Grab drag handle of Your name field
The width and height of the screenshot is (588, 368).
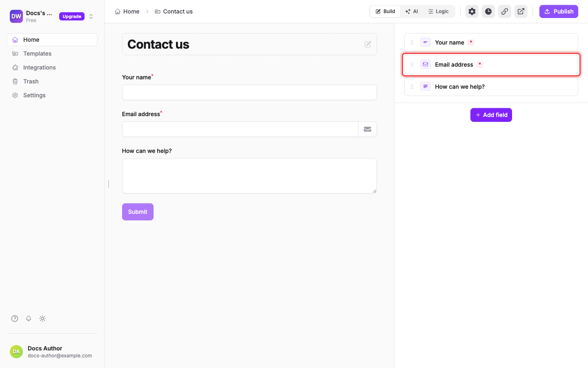pyautogui.click(x=412, y=43)
